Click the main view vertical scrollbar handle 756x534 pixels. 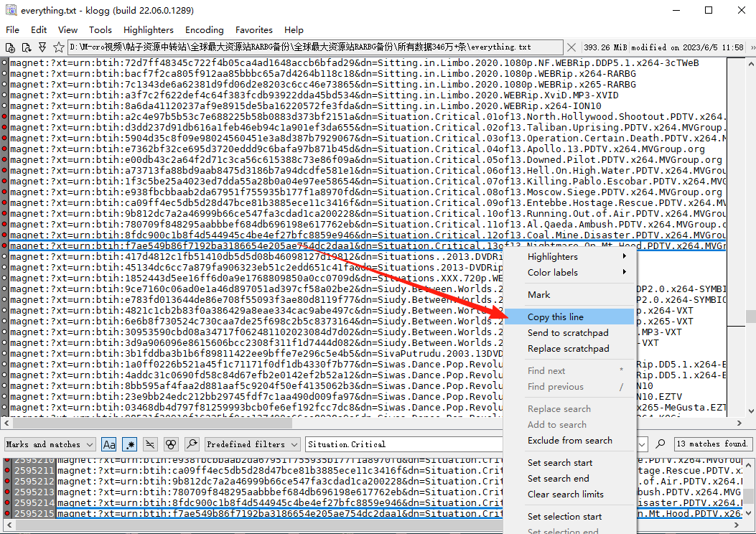(x=750, y=316)
